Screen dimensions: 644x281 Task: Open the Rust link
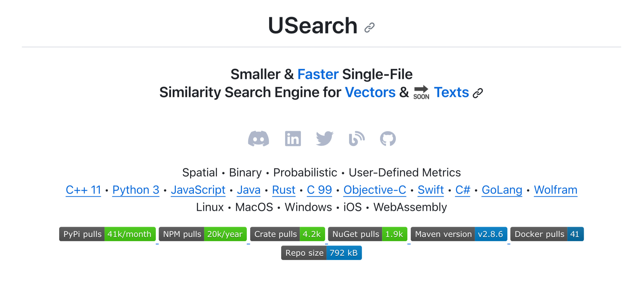[284, 190]
